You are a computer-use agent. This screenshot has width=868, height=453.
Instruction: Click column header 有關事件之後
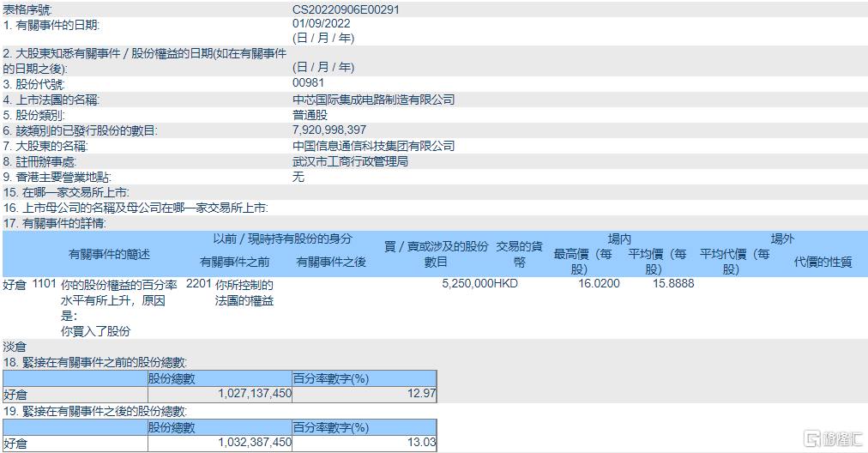click(331, 262)
